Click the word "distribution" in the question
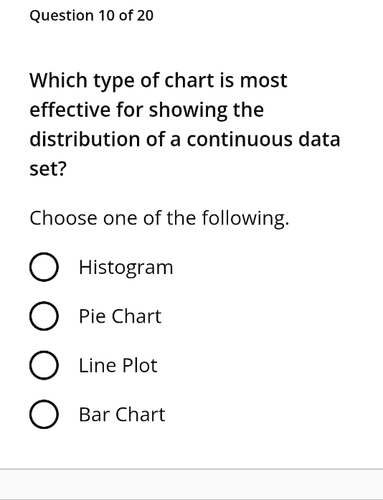 coord(85,139)
